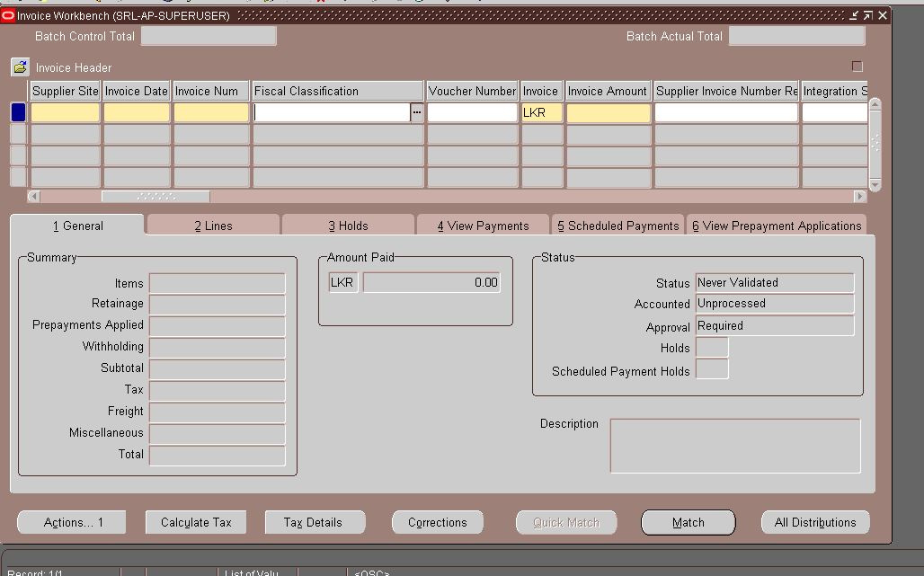Click the Voucher Number field in first row
924x576 pixels.
(x=472, y=112)
